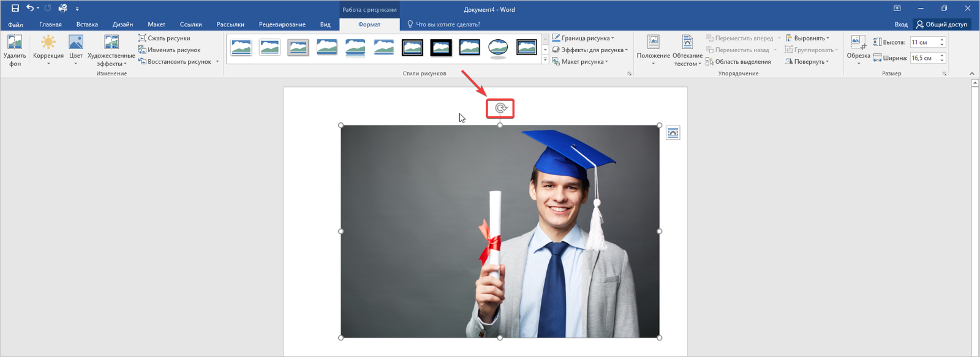This screenshot has height=357, width=980.
Task: Click the save icon in the title bar
Action: click(x=15, y=9)
